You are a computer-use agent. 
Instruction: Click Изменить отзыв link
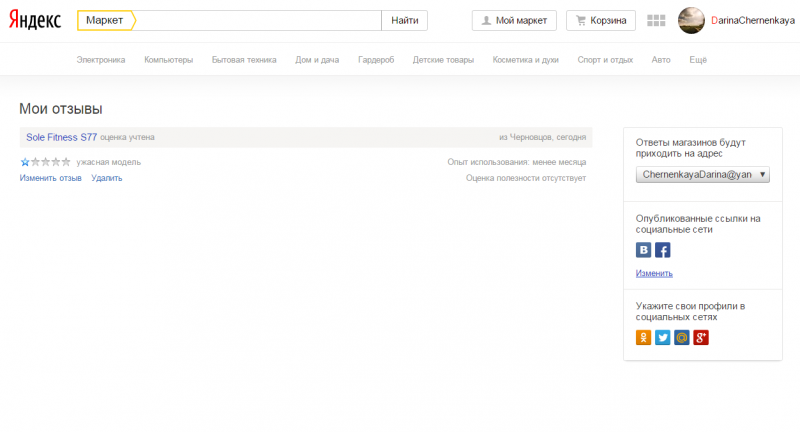pos(51,178)
